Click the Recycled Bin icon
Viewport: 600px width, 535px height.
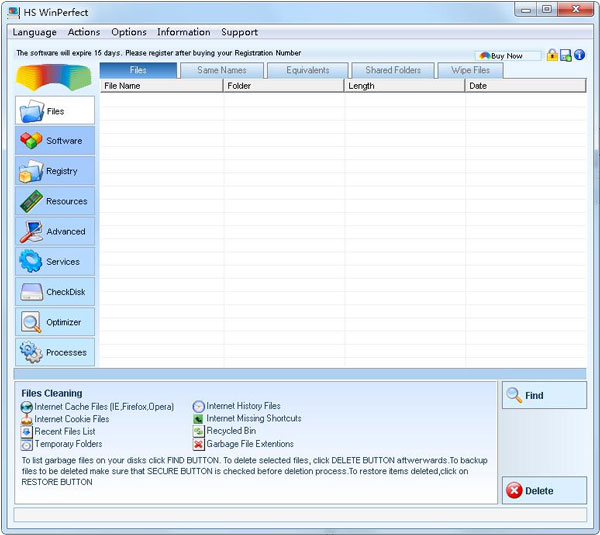click(x=198, y=431)
